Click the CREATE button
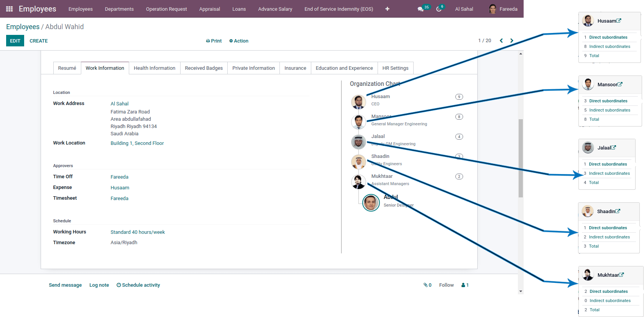Screen dimensions: 644x317 tap(39, 41)
